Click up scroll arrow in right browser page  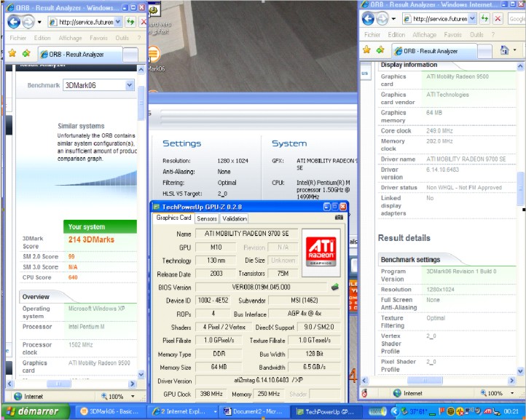pos(520,66)
